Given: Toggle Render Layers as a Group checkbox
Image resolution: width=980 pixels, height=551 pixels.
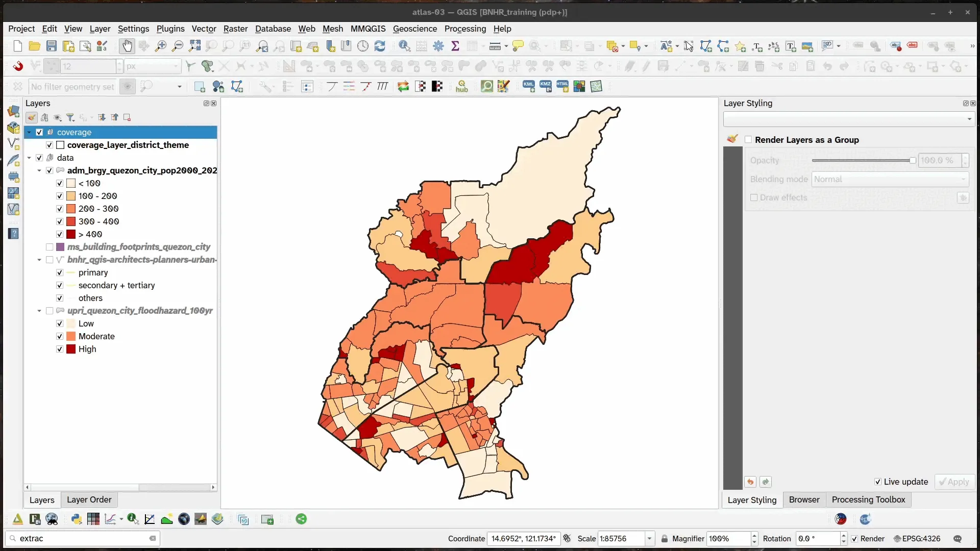Looking at the screenshot, I should pos(748,140).
